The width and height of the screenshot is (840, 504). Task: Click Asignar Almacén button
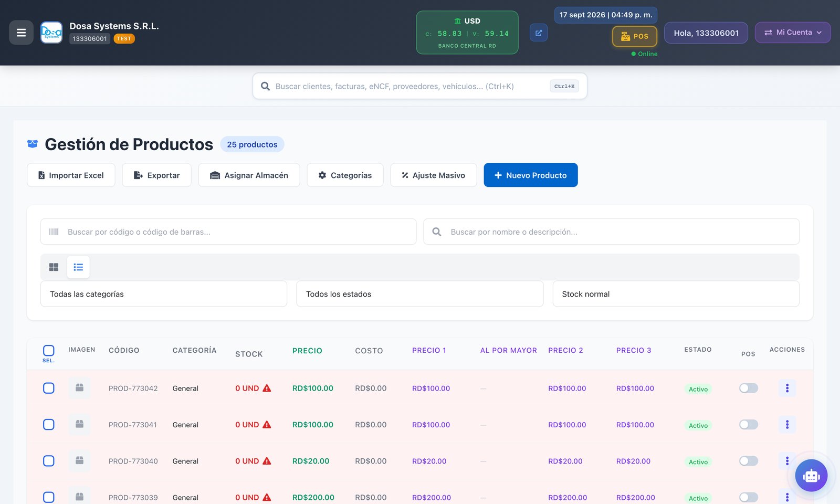point(249,175)
